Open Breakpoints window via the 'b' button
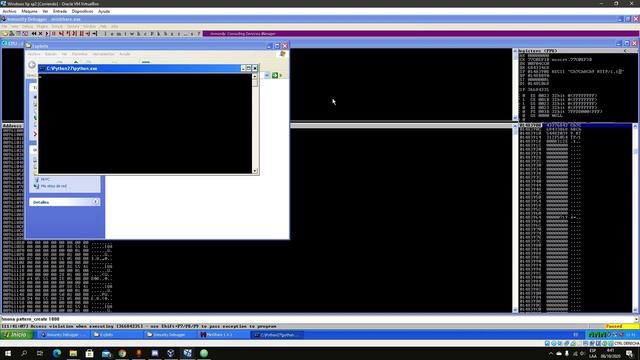Screen dimensions: 640x360 pyautogui.click(x=165, y=33)
